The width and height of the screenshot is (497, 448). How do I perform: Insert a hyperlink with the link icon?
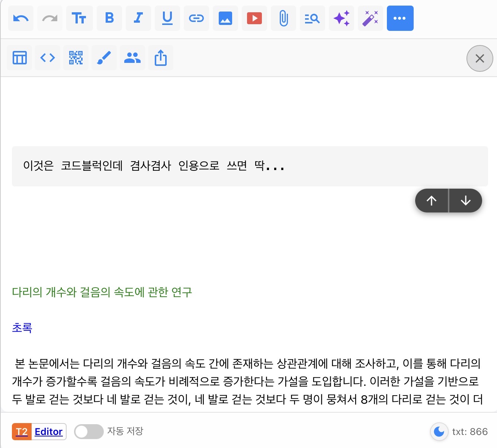pyautogui.click(x=196, y=18)
